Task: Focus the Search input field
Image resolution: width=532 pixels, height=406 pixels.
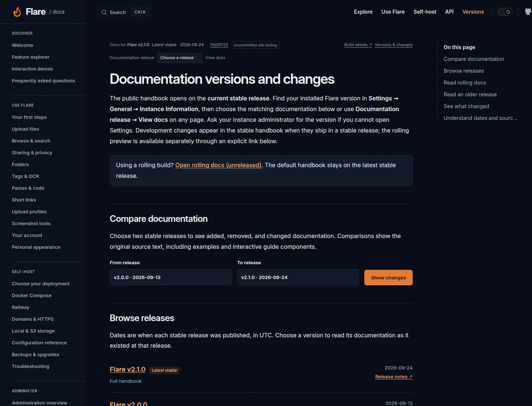Action: (x=125, y=12)
